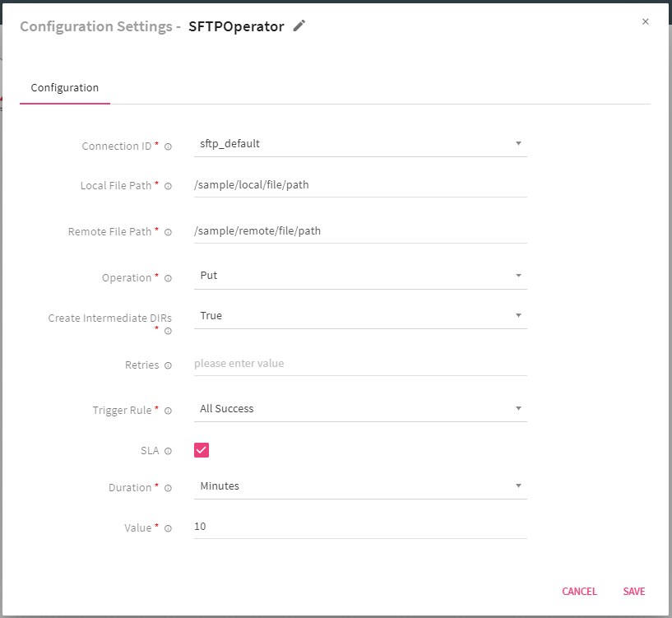Click info icon beside Local File Path
The image size is (672, 618).
coord(168,186)
